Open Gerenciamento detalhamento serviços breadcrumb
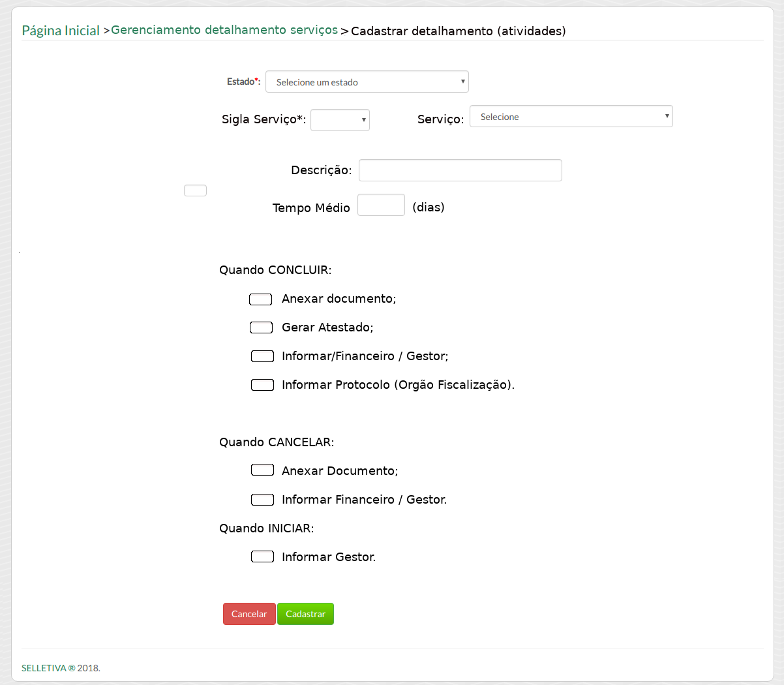The image size is (784, 685). 224,30
